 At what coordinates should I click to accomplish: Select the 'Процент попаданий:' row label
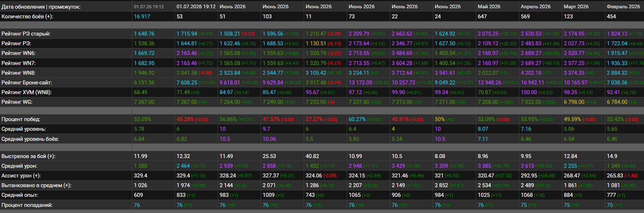click(x=27, y=205)
